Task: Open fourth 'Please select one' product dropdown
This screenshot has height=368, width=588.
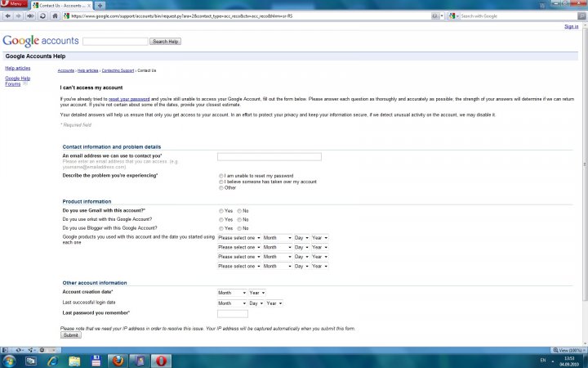Action: point(238,266)
